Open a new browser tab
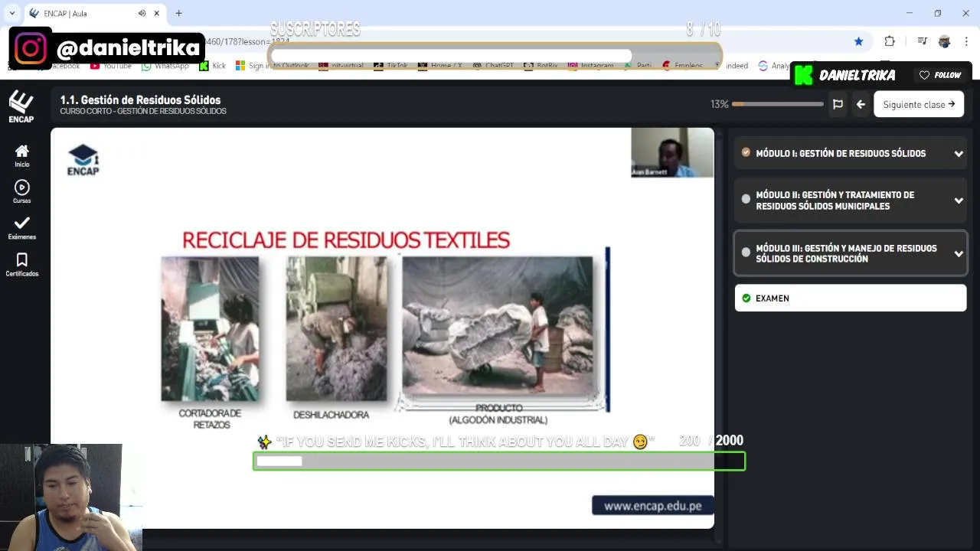Image resolution: width=980 pixels, height=551 pixels. tap(178, 13)
